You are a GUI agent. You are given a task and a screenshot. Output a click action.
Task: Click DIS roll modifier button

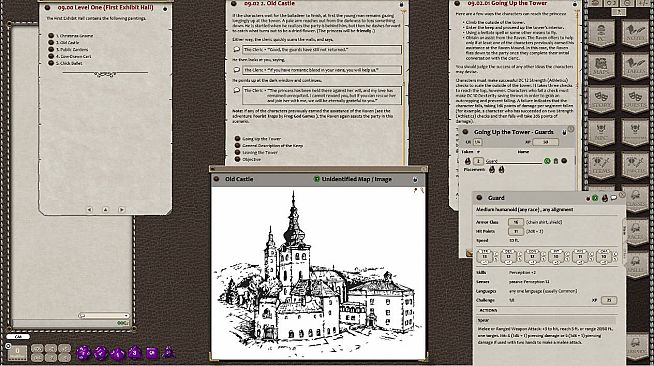37,357
